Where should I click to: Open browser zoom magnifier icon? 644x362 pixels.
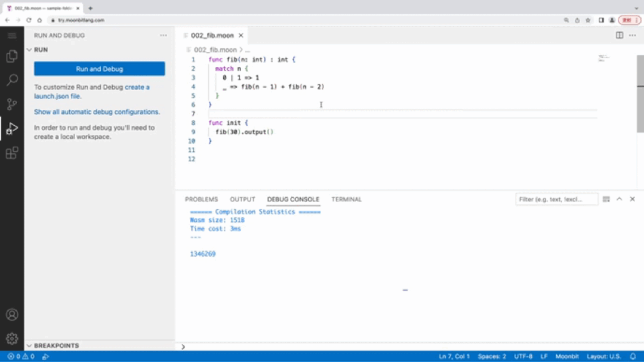tap(566, 20)
